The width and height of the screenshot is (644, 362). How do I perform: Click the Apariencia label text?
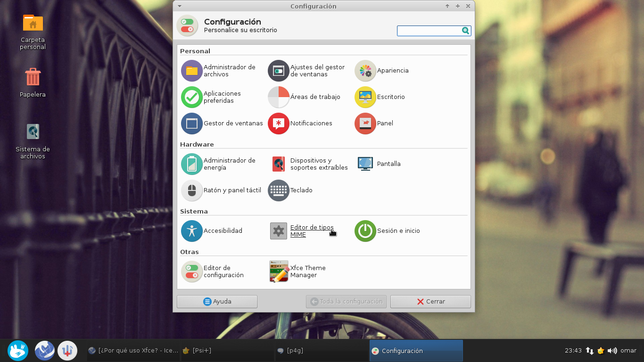point(393,71)
